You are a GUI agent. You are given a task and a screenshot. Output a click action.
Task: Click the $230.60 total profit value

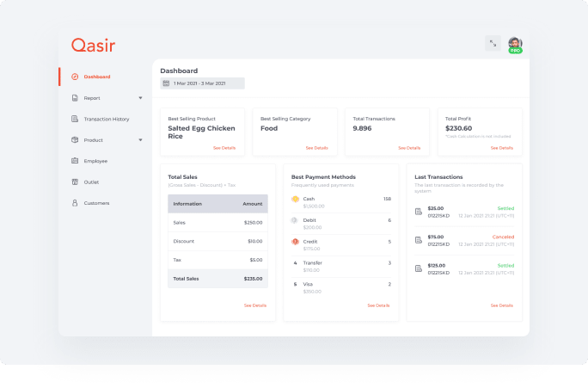459,128
